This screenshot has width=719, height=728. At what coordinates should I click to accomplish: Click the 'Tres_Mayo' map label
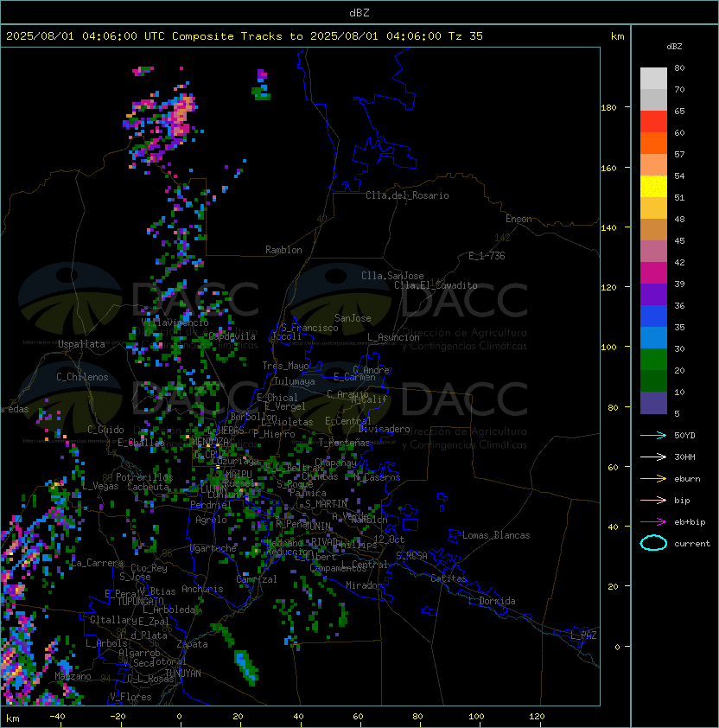click(x=285, y=366)
